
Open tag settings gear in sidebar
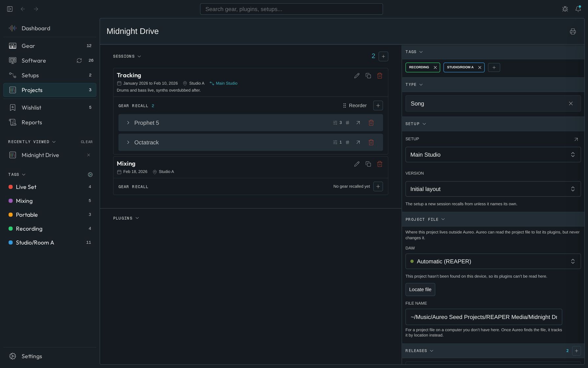[x=90, y=175]
